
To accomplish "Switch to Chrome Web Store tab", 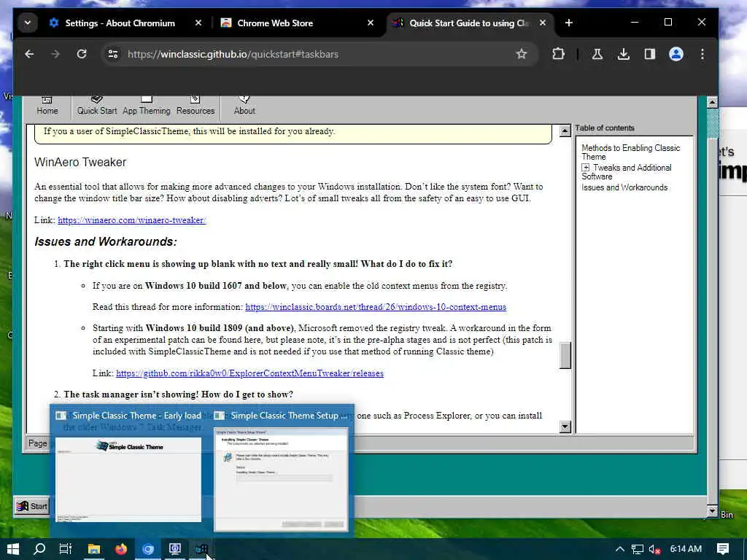I will pyautogui.click(x=275, y=23).
